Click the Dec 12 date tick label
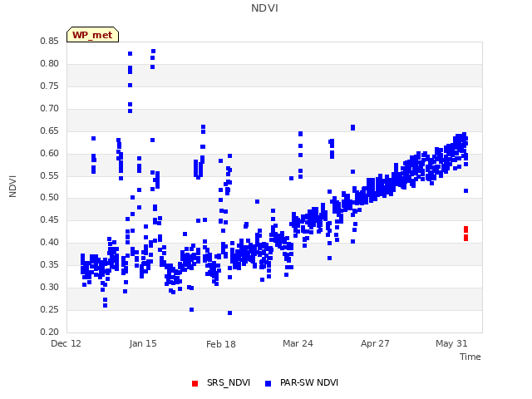The image size is (532, 399). (66, 343)
